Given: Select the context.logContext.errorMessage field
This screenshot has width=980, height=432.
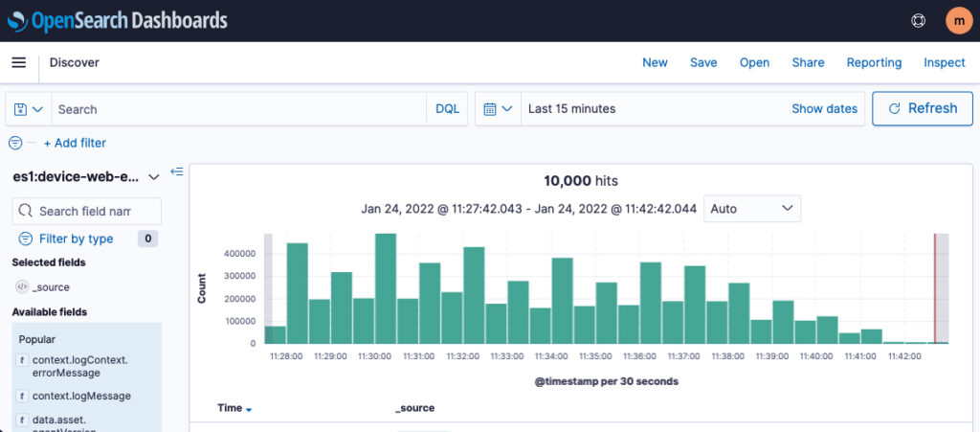Looking at the screenshot, I should click(80, 366).
